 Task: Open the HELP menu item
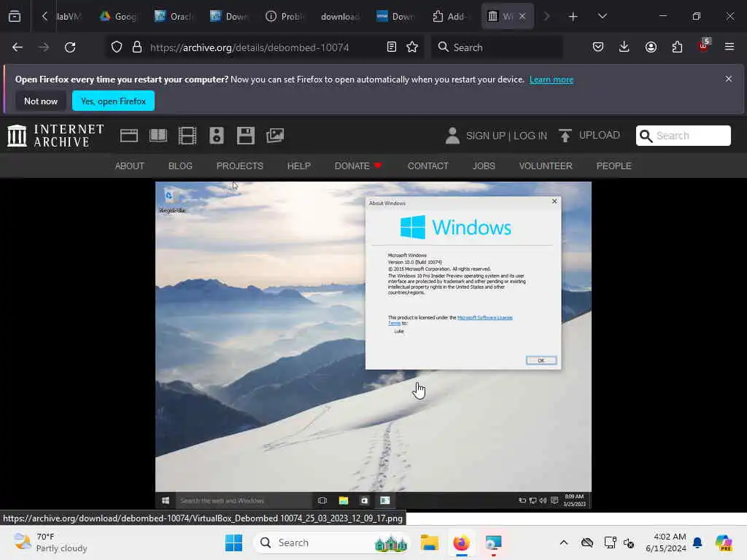(x=298, y=166)
